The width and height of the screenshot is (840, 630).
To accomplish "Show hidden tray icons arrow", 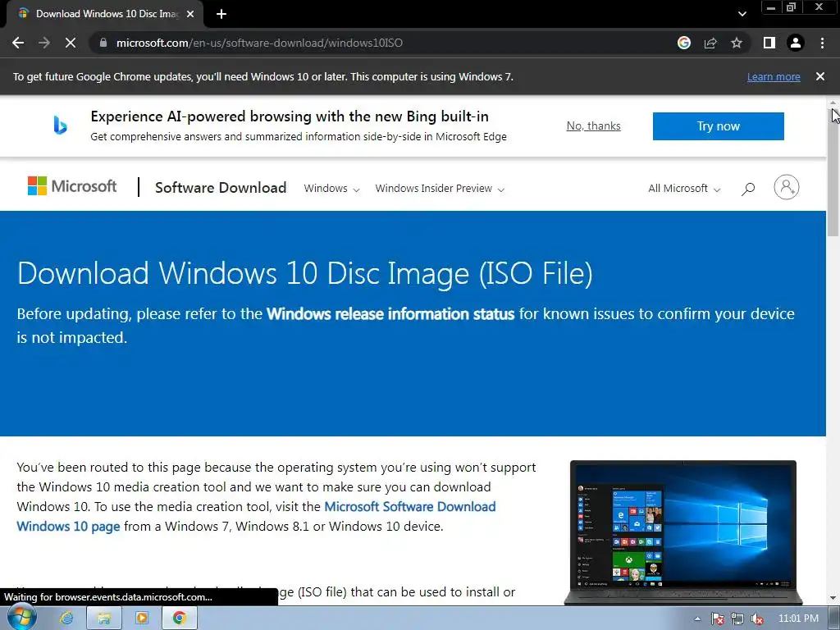I will tap(697, 619).
